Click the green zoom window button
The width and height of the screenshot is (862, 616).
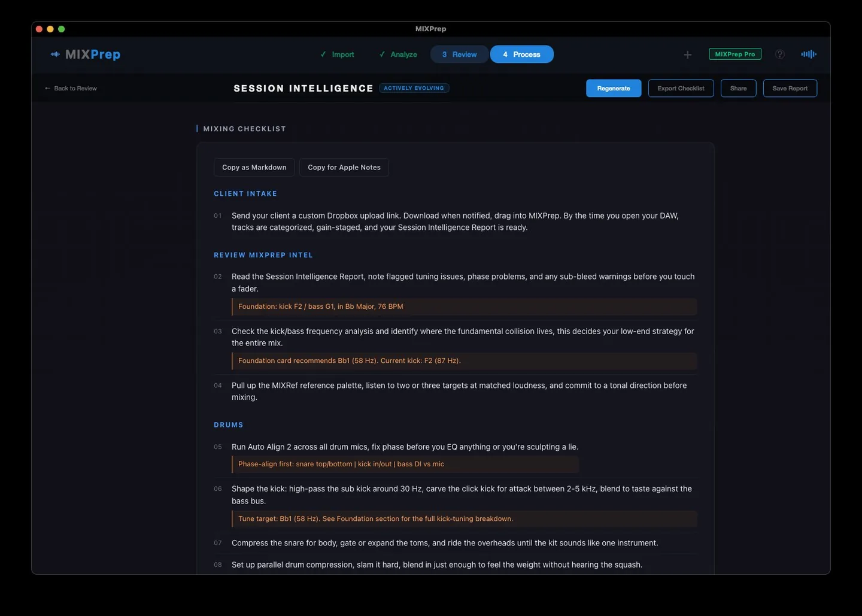61,29
